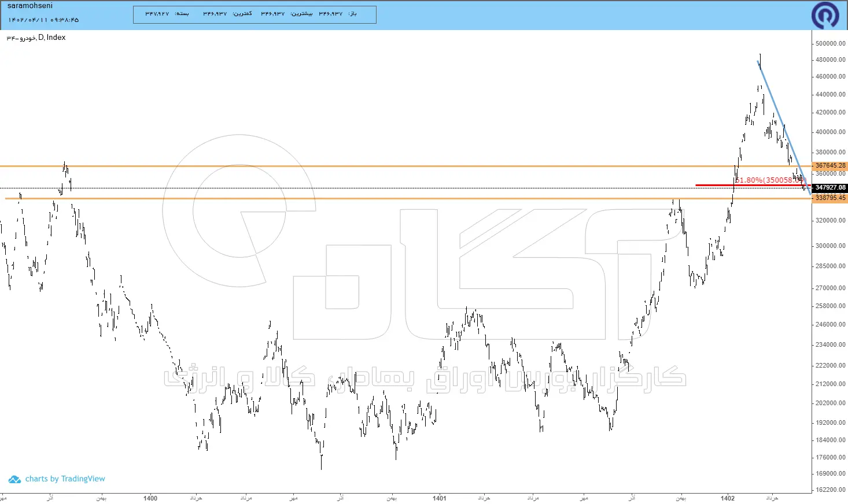This screenshot has width=848, height=504.
Task: Click the 460000.00 price axis label
Action: (x=831, y=76)
